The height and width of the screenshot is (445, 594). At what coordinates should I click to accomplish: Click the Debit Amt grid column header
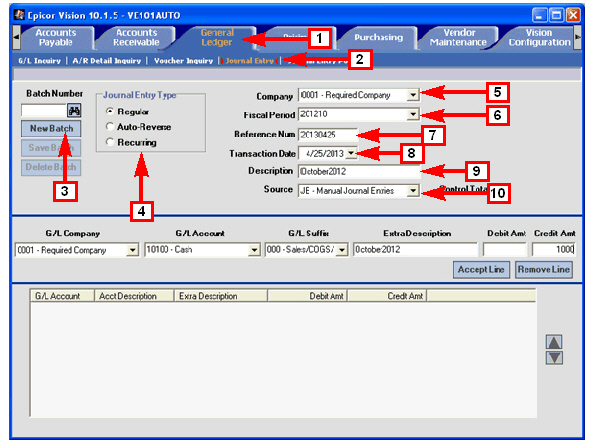point(308,296)
